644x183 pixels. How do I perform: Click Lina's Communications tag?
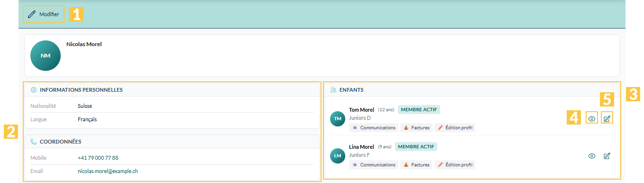374,165
